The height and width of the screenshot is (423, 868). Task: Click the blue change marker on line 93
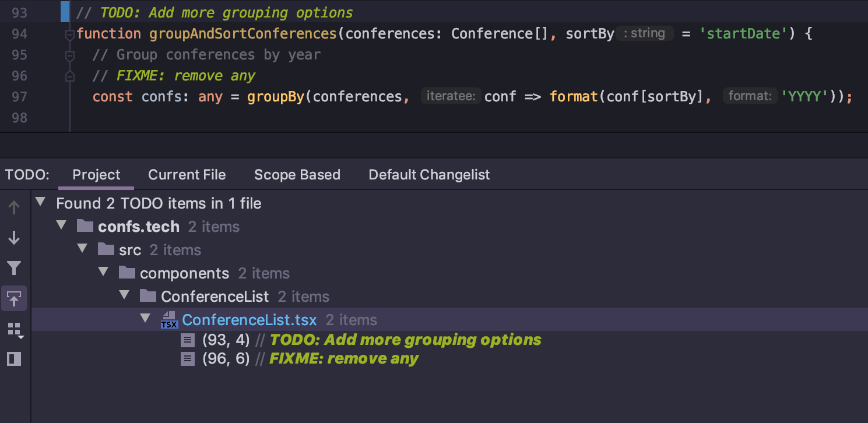point(65,12)
